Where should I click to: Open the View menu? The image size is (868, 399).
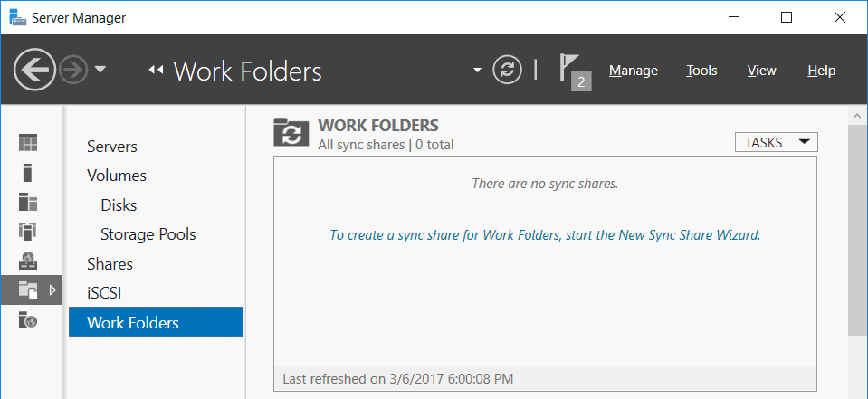point(762,71)
